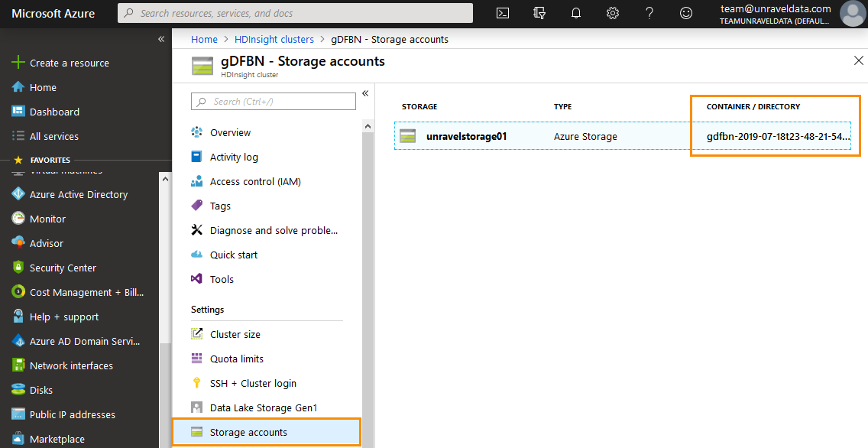Focus the resource menu Search (Ctrl+/) box

pyautogui.click(x=274, y=102)
